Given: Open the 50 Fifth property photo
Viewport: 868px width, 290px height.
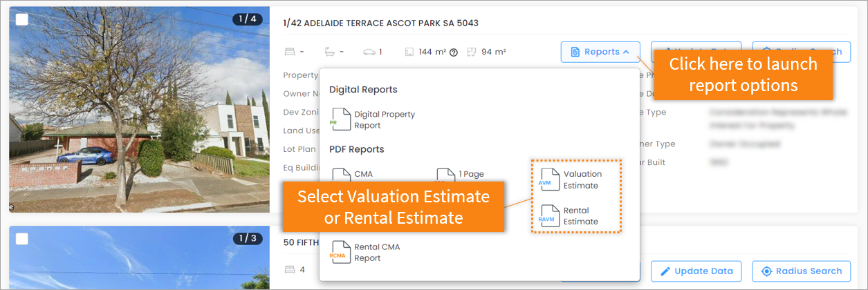Looking at the screenshot, I should coord(139,258).
